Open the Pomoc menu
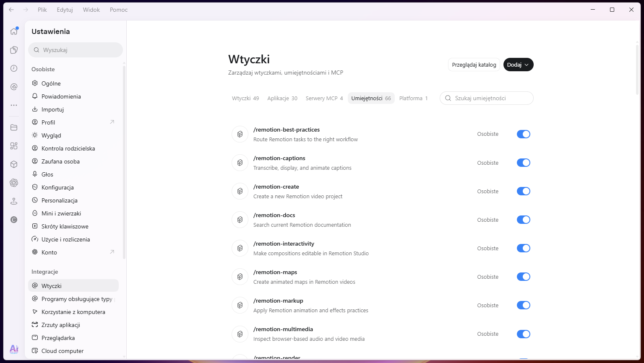The height and width of the screenshot is (363, 644). [119, 10]
